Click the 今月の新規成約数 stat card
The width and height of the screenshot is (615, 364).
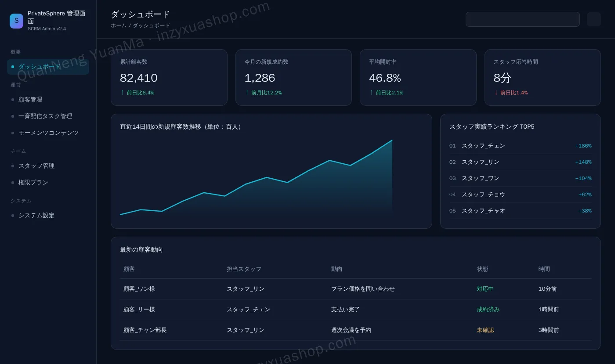click(x=293, y=77)
